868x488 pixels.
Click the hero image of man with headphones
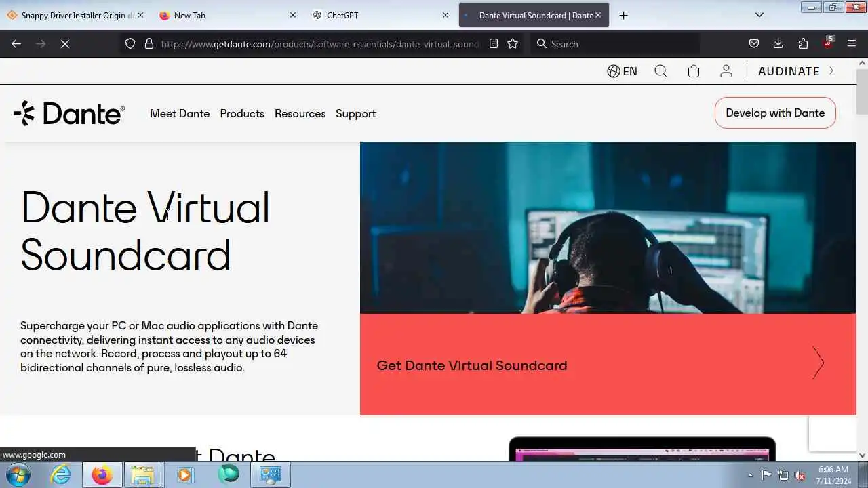point(608,227)
